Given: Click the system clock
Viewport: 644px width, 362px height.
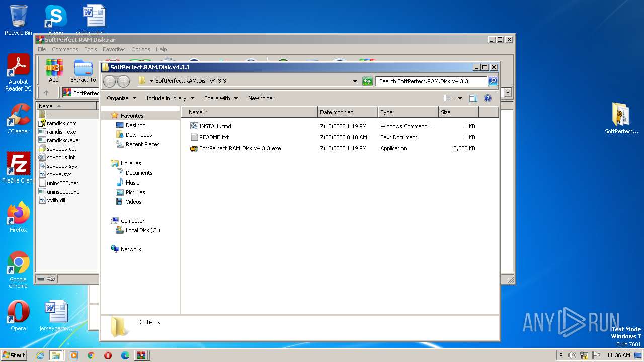Looking at the screenshot, I should (618, 355).
